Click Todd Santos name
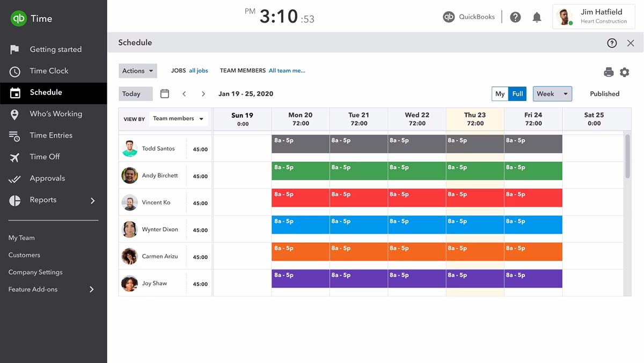Screen dimensions: 644x363 (x=158, y=149)
